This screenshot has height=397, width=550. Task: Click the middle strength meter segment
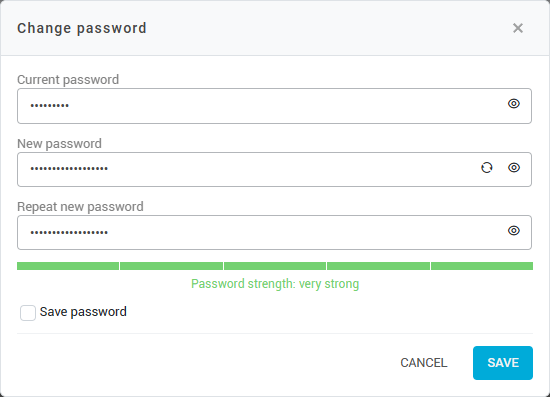pos(275,266)
